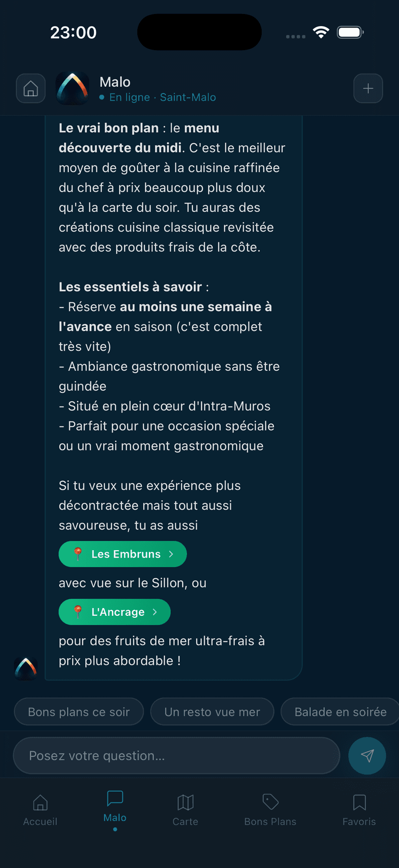Focus the "Posez votre question..." field
This screenshot has height=868, width=399.
tap(176, 756)
